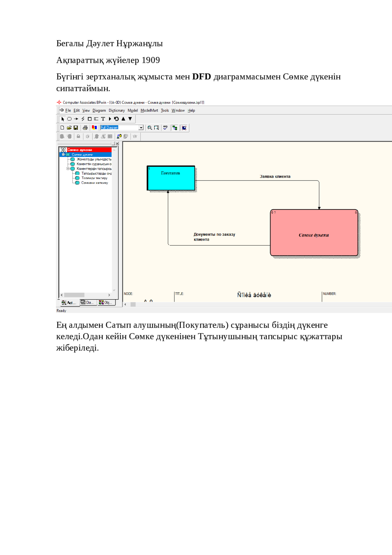
Task: Select the Төлемді тексеру tree item
Action: 94,178
